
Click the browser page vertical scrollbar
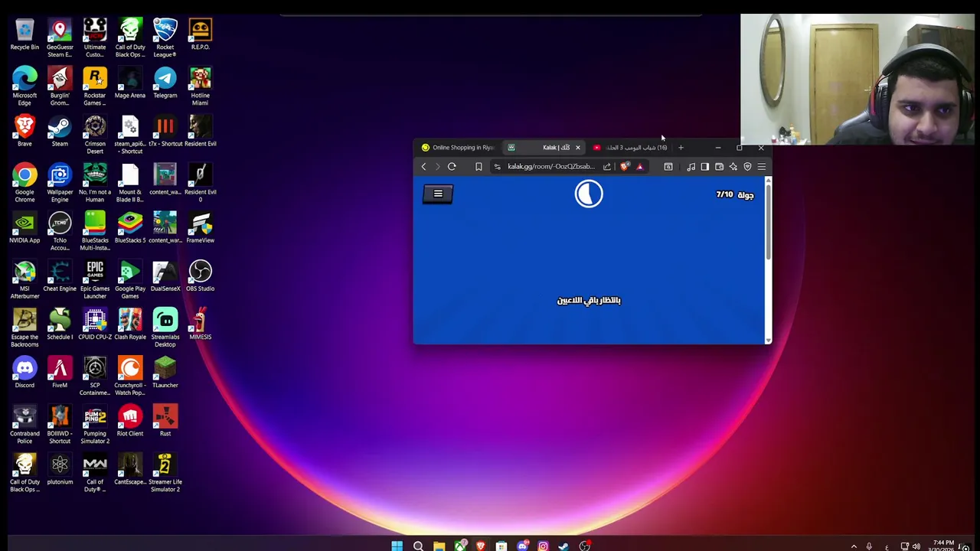(768, 222)
